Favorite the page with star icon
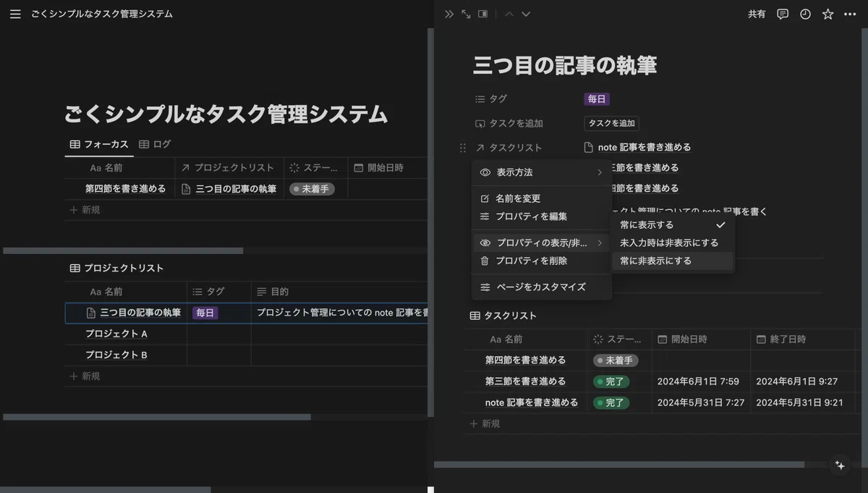 827,14
